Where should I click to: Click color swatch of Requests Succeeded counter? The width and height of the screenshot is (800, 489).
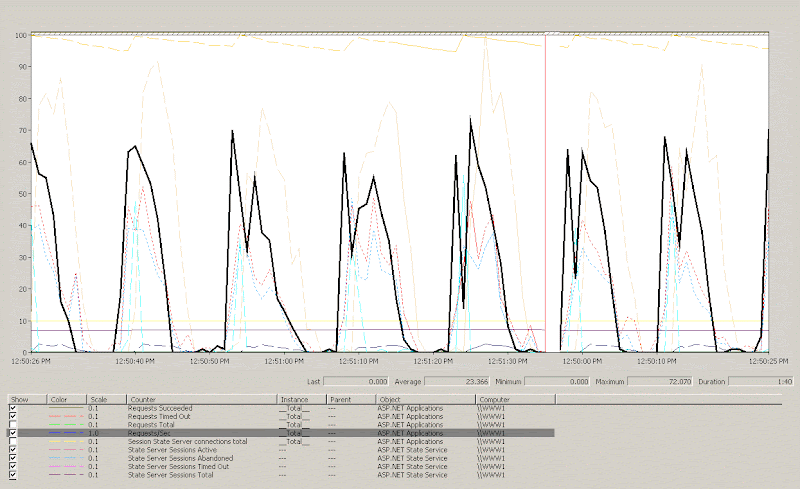pos(64,408)
